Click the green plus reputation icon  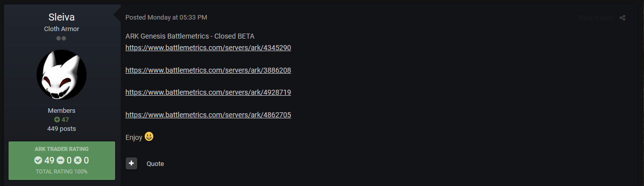pyautogui.click(x=57, y=119)
